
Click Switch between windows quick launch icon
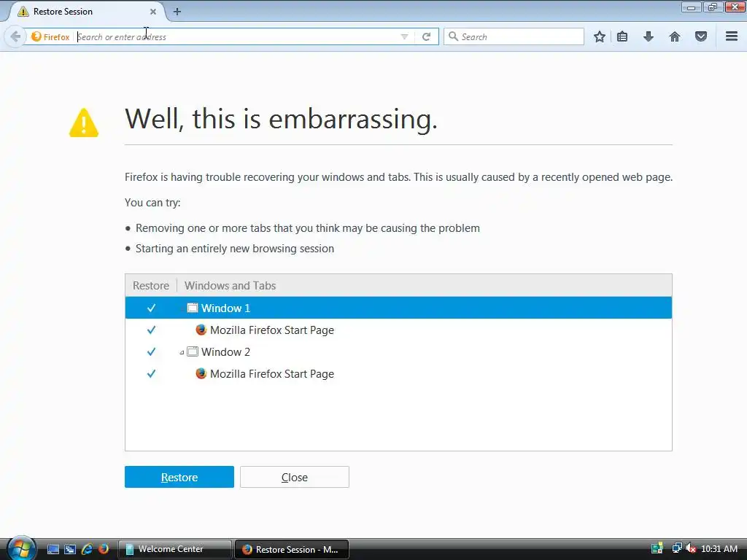click(x=69, y=549)
